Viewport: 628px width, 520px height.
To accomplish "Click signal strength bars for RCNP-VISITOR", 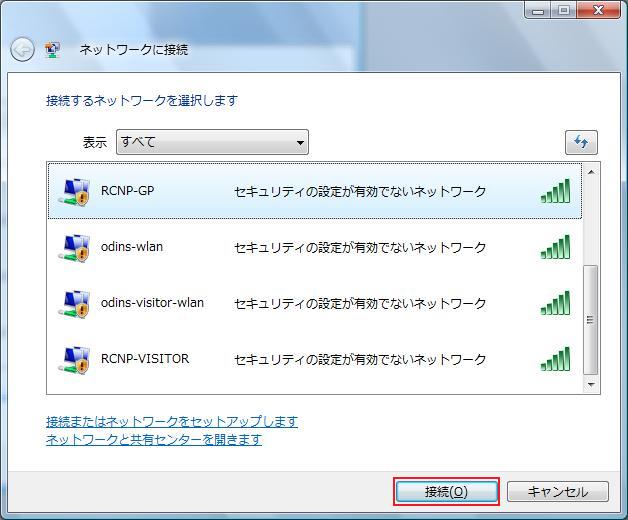I will [x=555, y=359].
